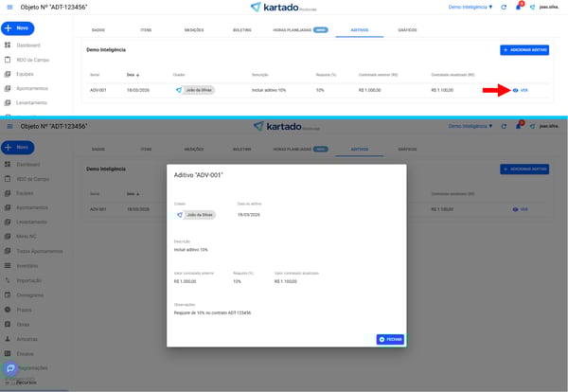Click the dimmed hamburger menu icon behind the dialog

click(9, 126)
